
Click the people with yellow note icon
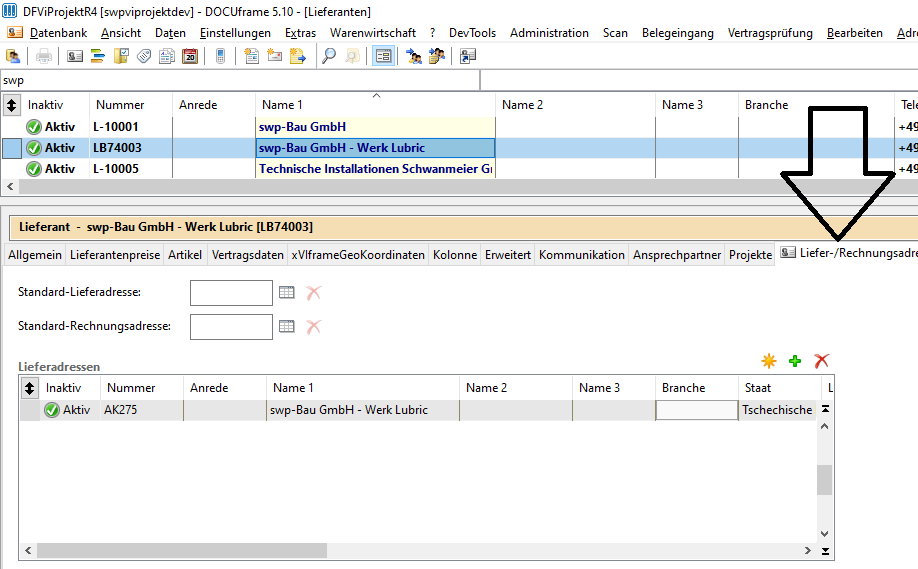click(x=437, y=56)
